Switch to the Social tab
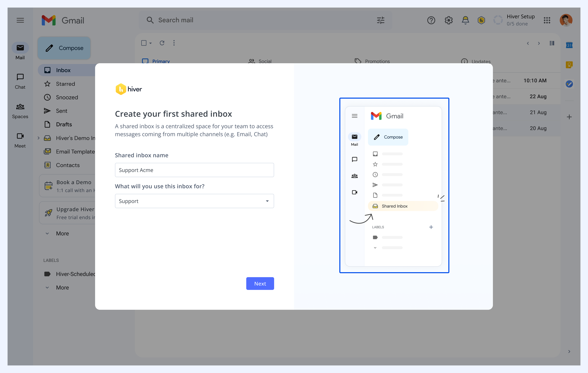Image resolution: width=588 pixels, height=373 pixels. 260,61
